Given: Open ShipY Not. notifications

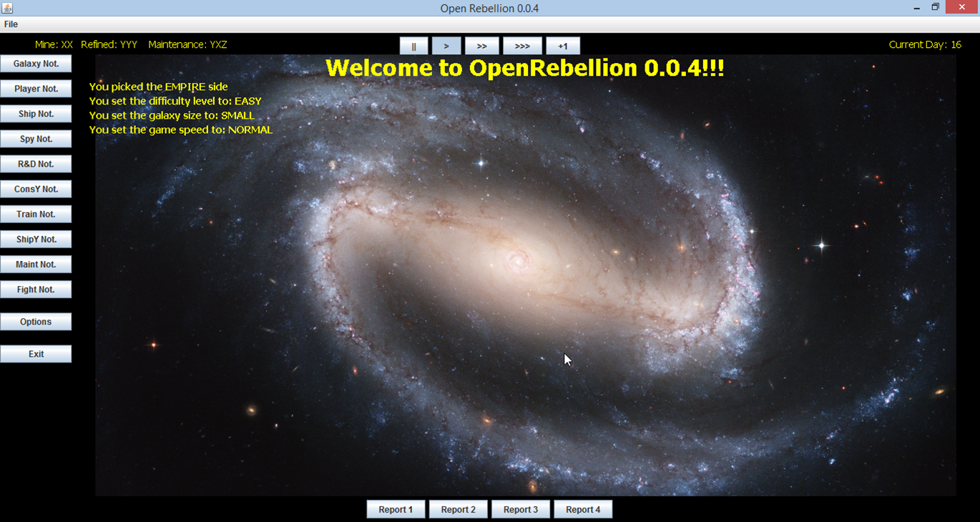Looking at the screenshot, I should pos(36,239).
